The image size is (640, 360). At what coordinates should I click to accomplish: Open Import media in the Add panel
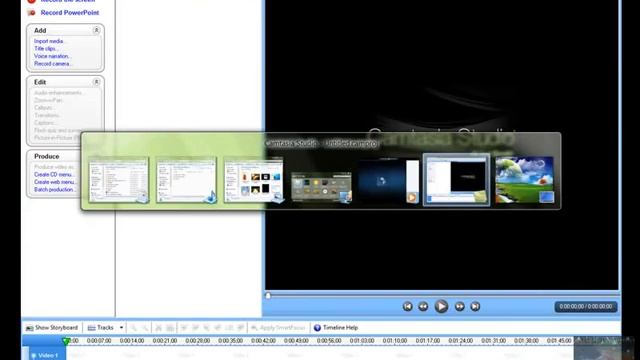(x=49, y=41)
